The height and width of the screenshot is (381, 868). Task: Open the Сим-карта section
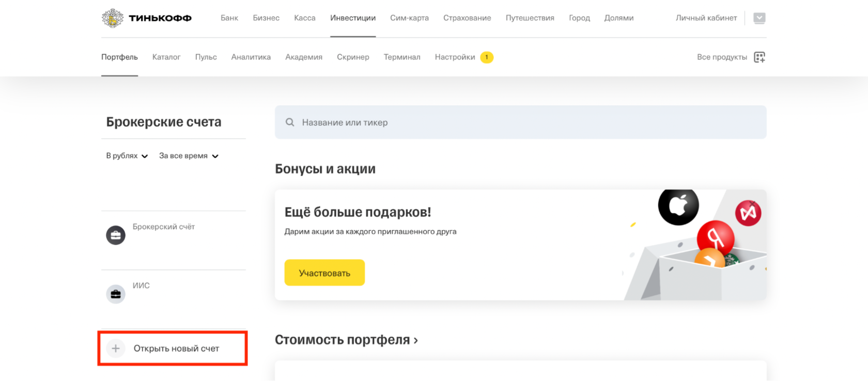pos(409,18)
